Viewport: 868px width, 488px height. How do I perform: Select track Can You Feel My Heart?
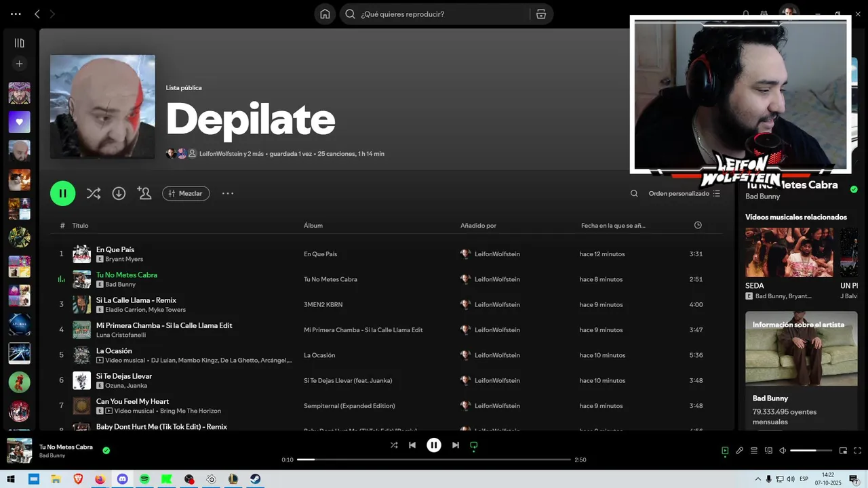pos(132,401)
